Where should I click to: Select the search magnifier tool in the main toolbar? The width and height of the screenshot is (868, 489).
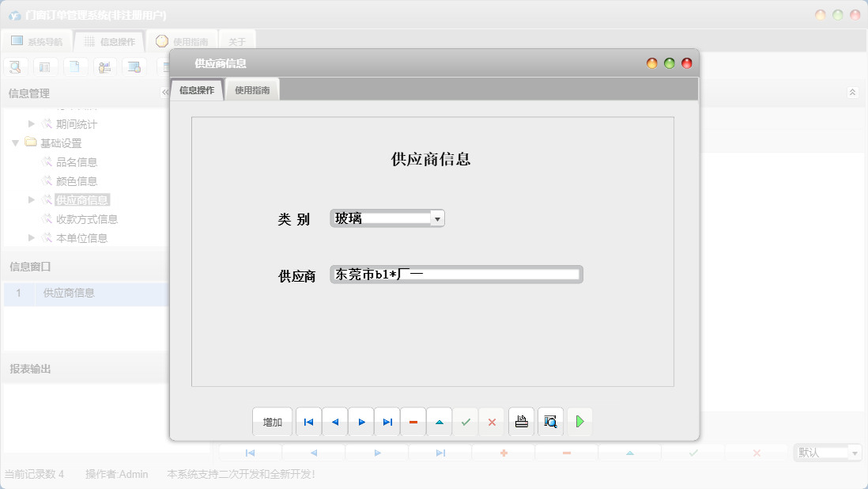pyautogui.click(x=15, y=66)
